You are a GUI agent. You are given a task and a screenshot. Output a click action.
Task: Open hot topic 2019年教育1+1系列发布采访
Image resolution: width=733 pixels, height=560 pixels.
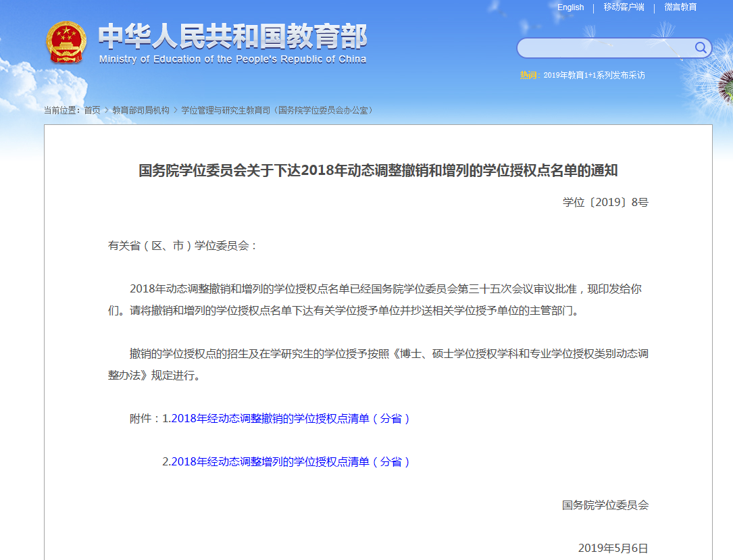pyautogui.click(x=594, y=76)
